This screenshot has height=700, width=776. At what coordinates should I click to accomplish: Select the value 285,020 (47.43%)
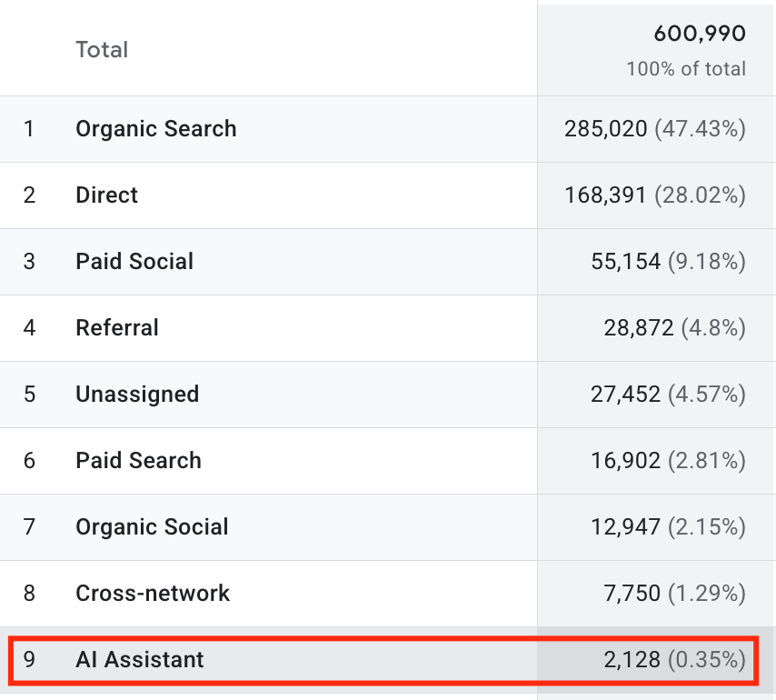click(x=655, y=129)
